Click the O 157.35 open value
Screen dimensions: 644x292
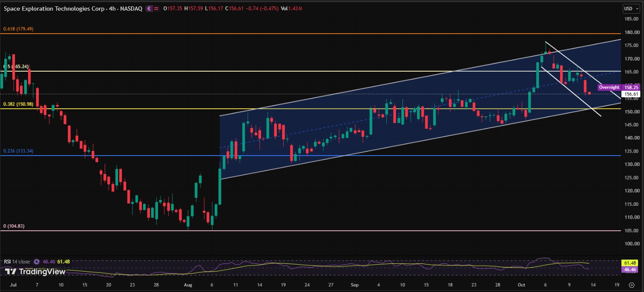coord(172,8)
